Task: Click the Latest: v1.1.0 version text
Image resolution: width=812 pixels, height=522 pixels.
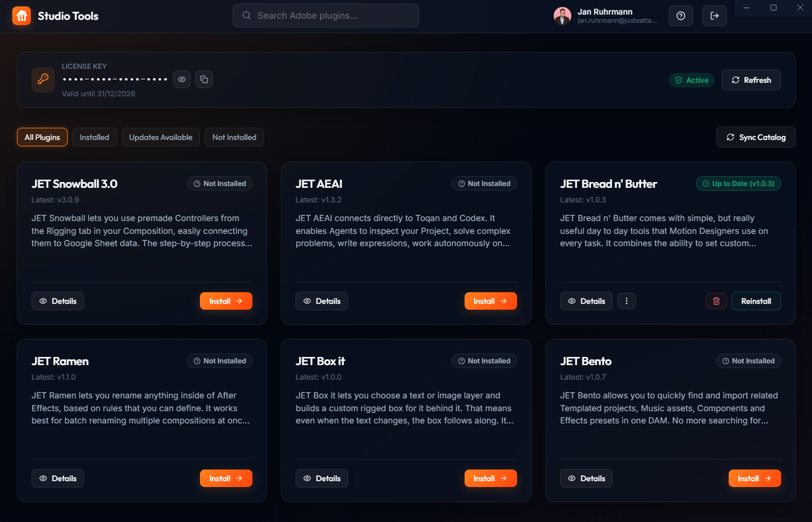Action: click(x=54, y=377)
